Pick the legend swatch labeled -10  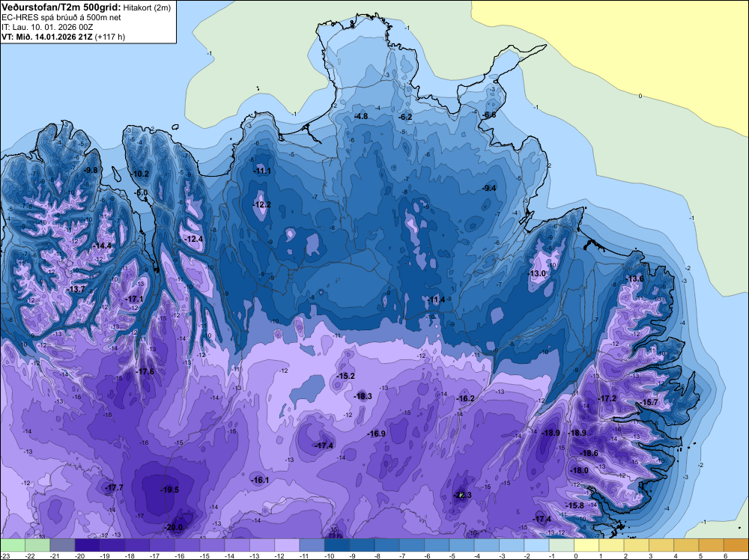tap(337, 545)
